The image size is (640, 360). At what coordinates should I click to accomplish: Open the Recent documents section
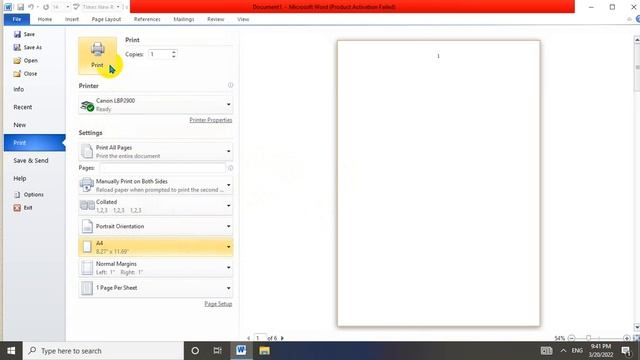click(23, 107)
